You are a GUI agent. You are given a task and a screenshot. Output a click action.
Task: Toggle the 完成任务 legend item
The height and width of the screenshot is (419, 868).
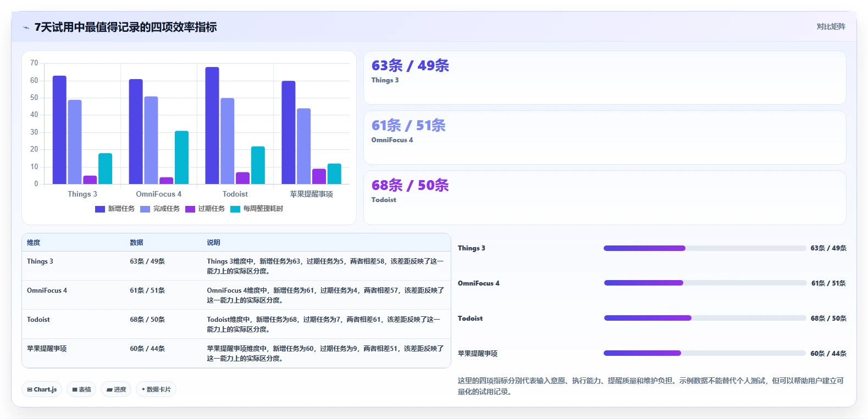[x=160, y=209]
